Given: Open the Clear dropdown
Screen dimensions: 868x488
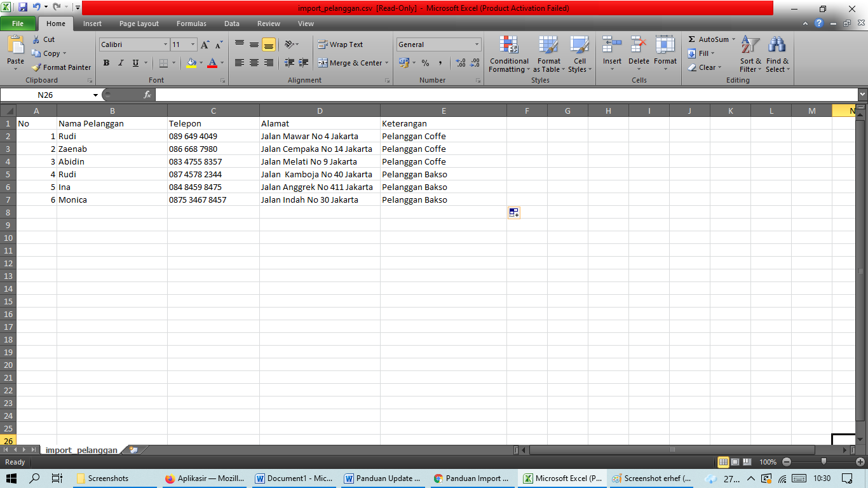Looking at the screenshot, I should [705, 67].
